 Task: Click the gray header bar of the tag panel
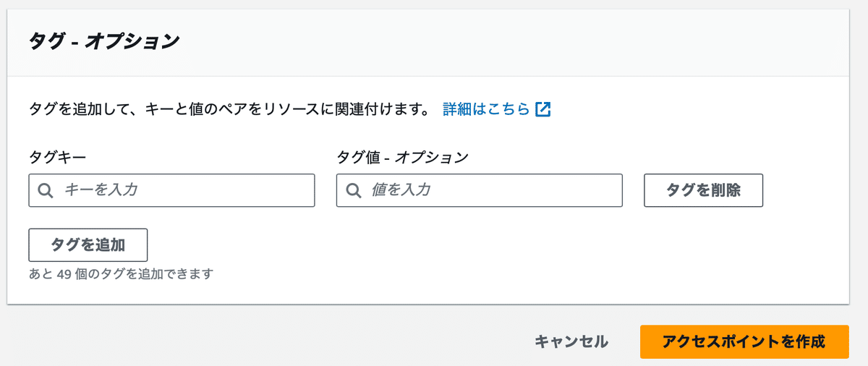pyautogui.click(x=427, y=43)
